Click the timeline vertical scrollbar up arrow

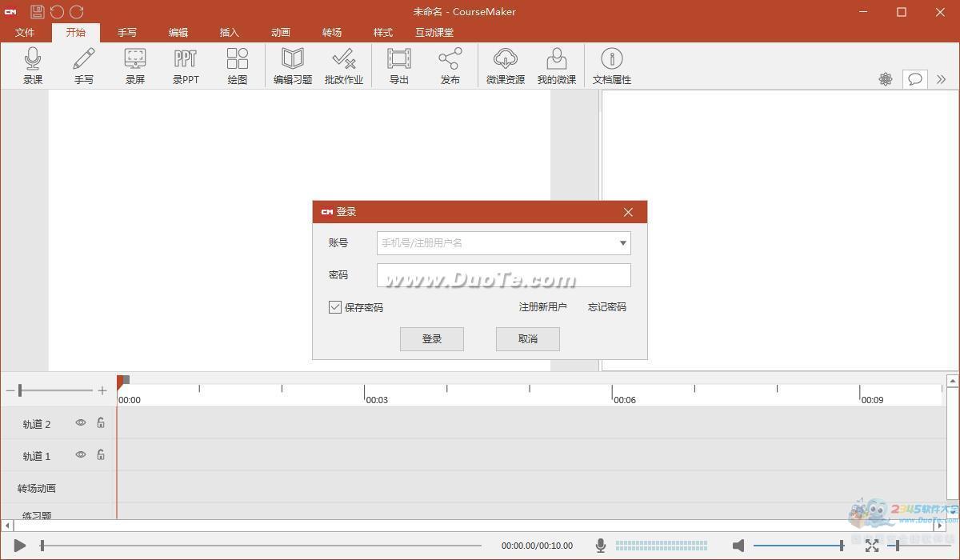click(x=952, y=382)
